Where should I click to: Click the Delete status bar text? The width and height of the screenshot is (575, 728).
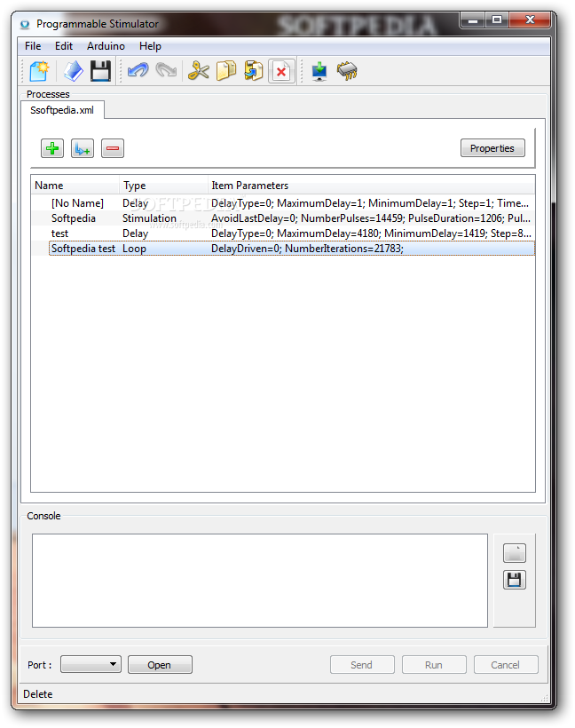(38, 694)
